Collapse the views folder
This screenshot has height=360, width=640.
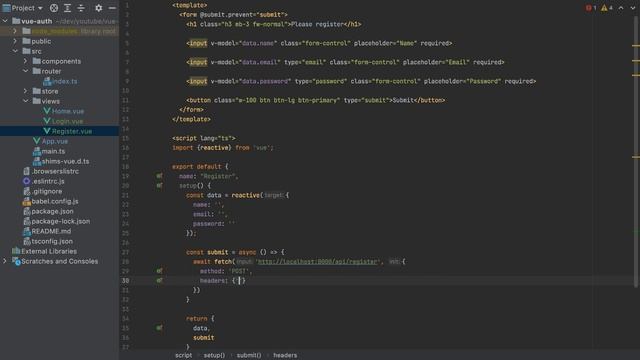click(25, 101)
